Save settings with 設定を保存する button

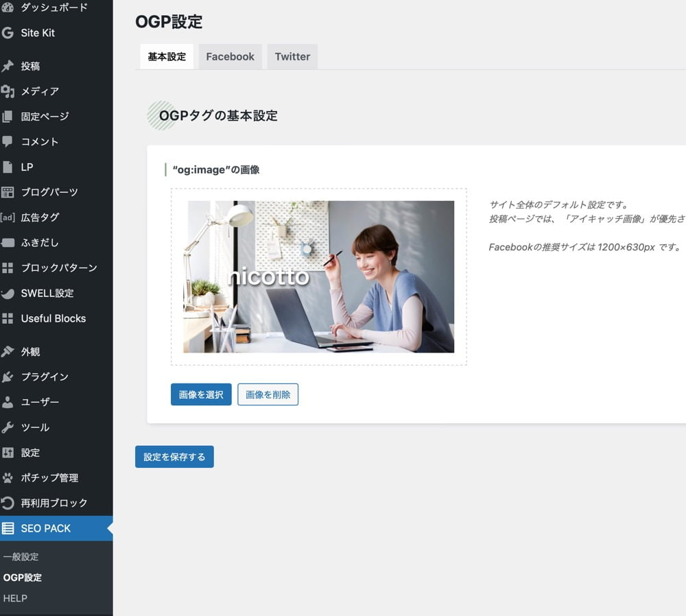point(174,457)
